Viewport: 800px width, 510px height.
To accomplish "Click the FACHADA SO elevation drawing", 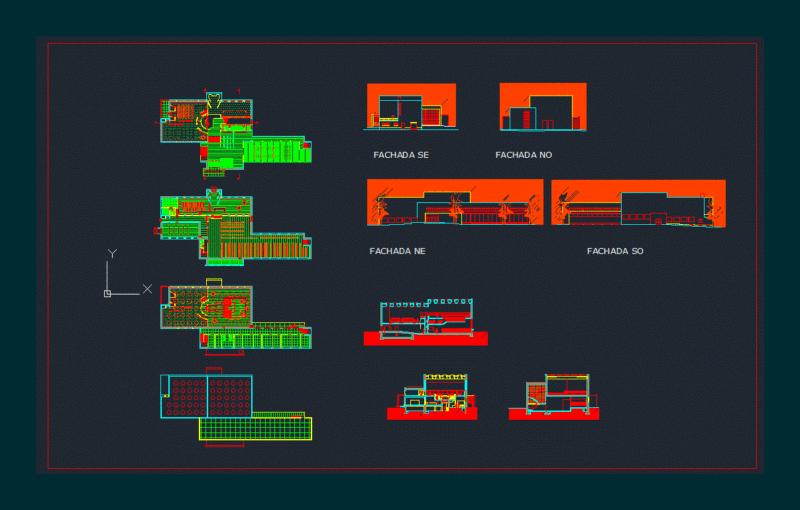I will tap(638, 203).
